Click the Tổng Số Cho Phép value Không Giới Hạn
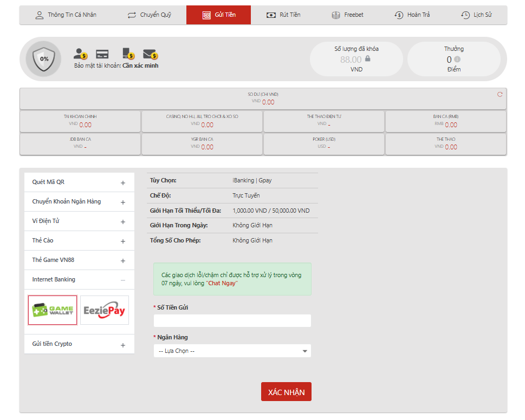This screenshot has width=525, height=420. [x=252, y=240]
